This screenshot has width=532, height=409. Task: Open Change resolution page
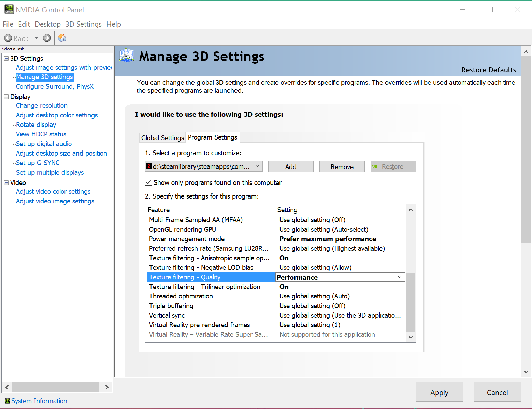tap(42, 105)
